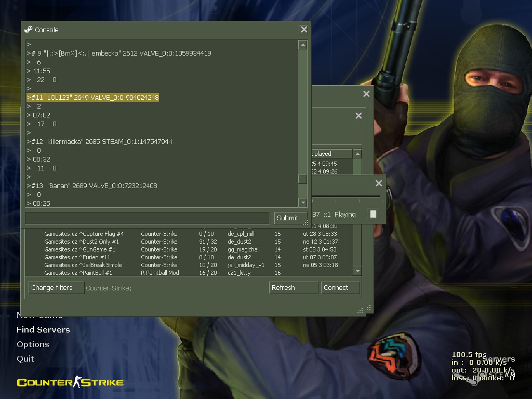Click the server list scroll down arrow

[357, 271]
